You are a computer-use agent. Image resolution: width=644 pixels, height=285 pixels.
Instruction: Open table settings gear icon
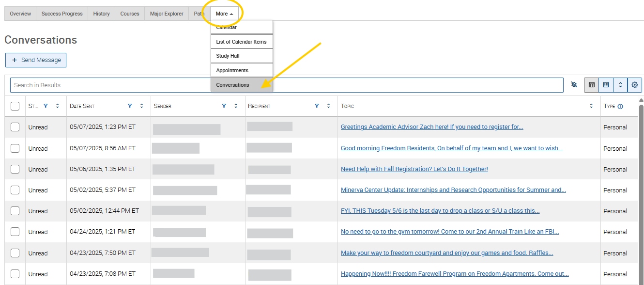[635, 85]
